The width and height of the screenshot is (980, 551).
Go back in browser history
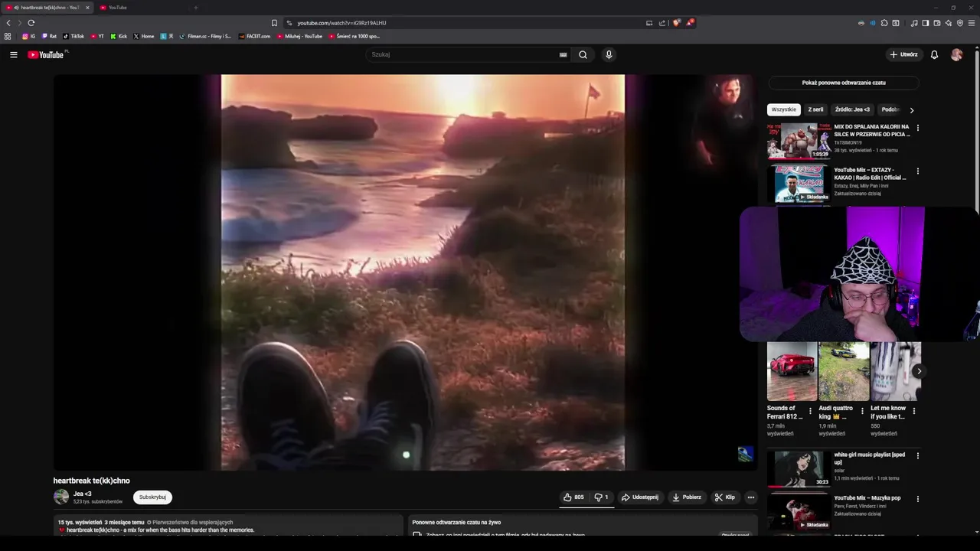click(8, 23)
